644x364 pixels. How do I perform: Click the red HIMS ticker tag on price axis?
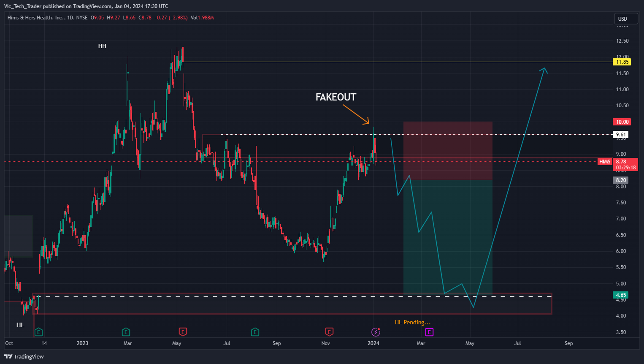point(605,162)
